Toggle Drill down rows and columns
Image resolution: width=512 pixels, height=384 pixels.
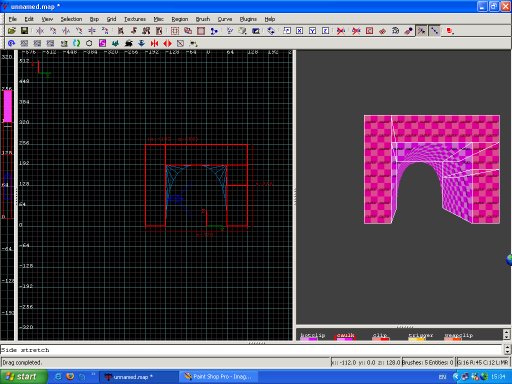(x=434, y=31)
